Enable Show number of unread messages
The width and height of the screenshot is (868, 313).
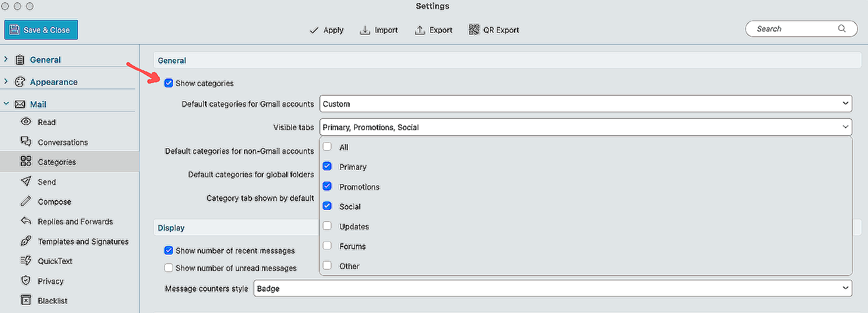pos(169,268)
